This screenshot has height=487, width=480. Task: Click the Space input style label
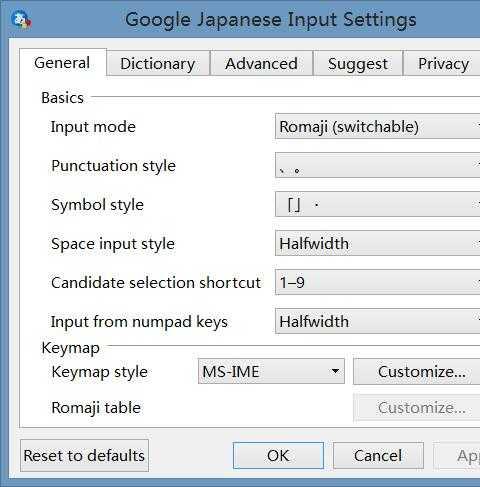click(x=113, y=244)
